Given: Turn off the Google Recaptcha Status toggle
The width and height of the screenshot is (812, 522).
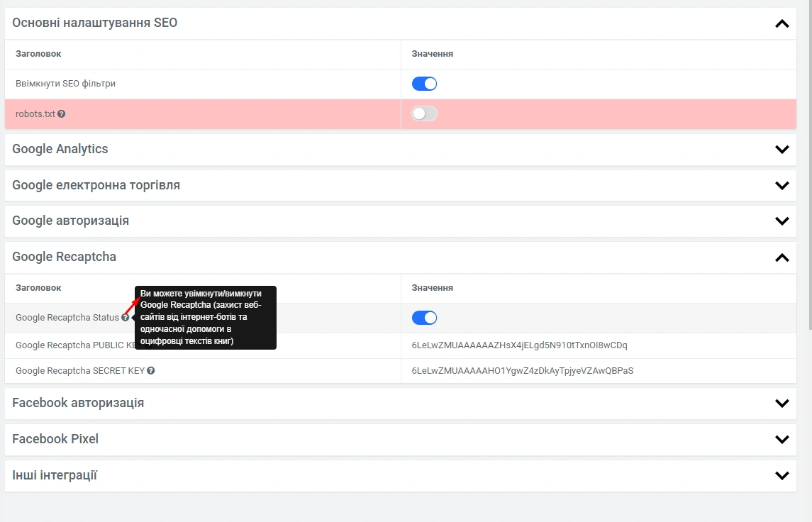Looking at the screenshot, I should pos(424,318).
